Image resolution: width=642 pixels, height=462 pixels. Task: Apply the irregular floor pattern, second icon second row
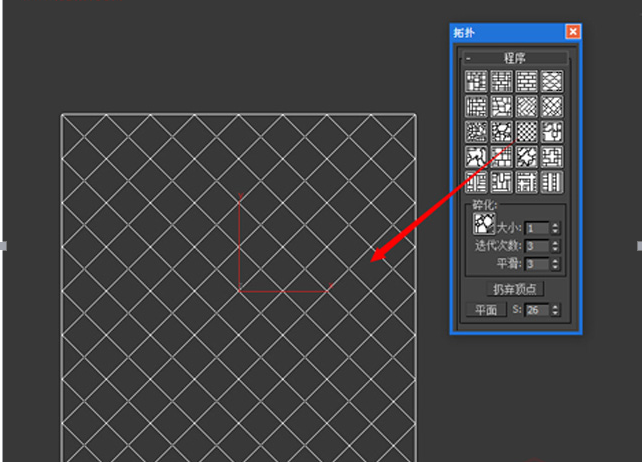(x=502, y=106)
